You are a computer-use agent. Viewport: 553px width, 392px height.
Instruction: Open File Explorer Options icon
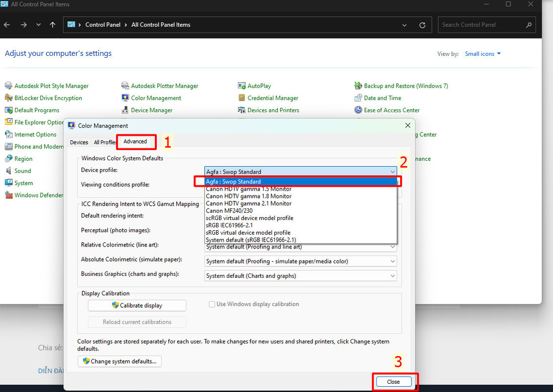(x=8, y=122)
